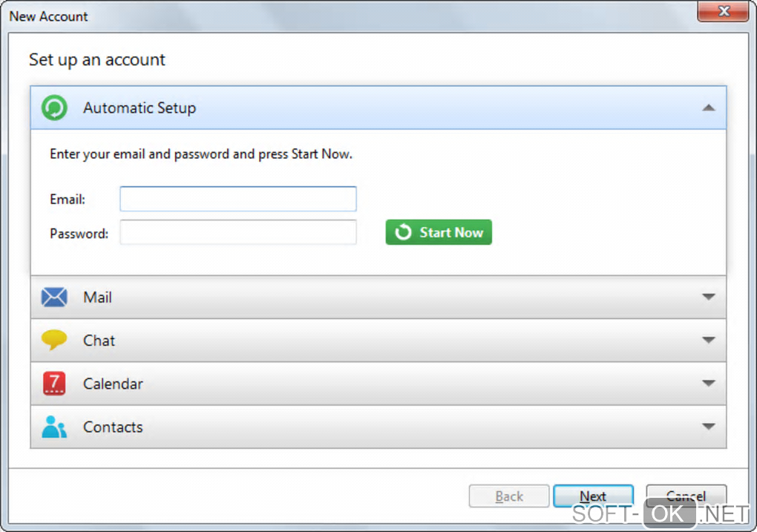Screen dimensions: 757x532
Task: Focus the Email input field
Action: [x=238, y=199]
